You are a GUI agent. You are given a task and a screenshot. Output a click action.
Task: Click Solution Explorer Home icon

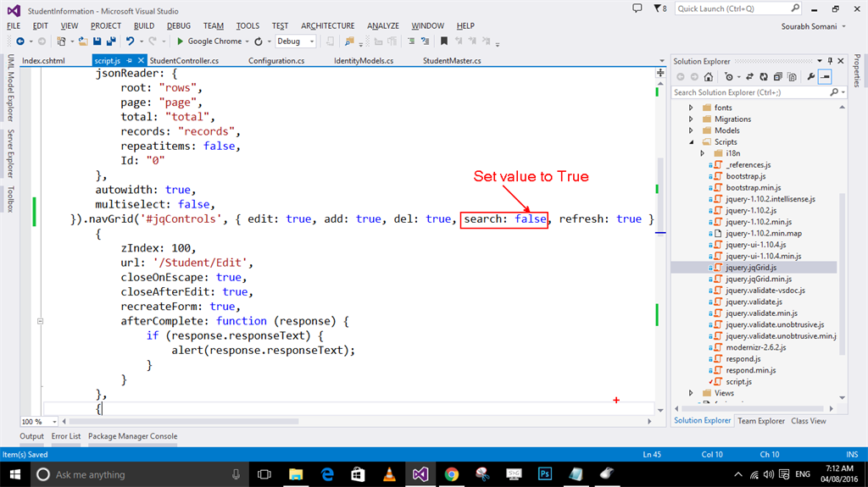pyautogui.click(x=708, y=77)
